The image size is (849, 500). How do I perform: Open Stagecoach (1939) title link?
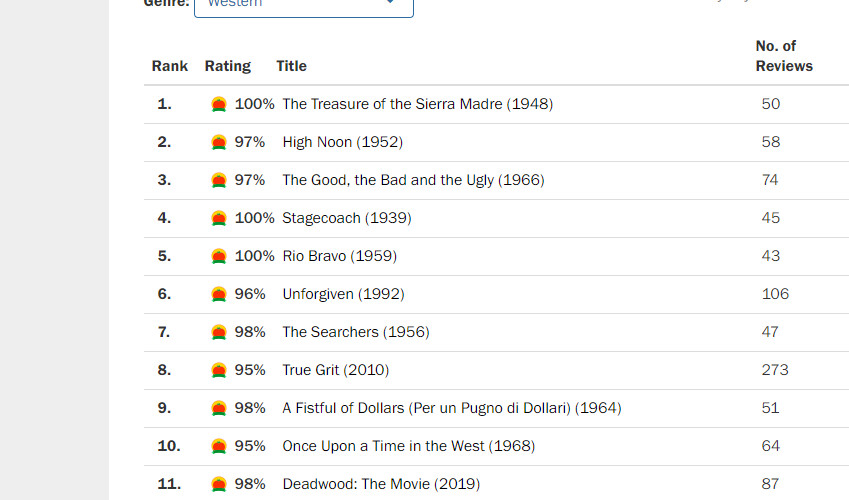[347, 218]
